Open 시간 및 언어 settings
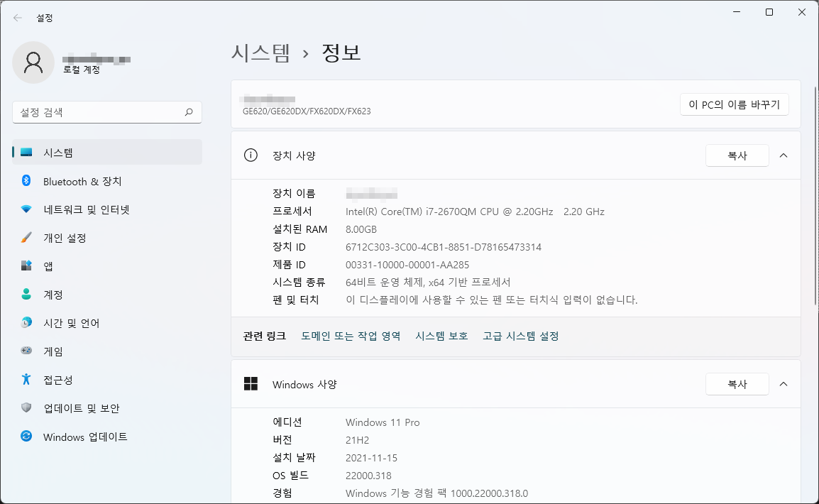 pos(107,323)
